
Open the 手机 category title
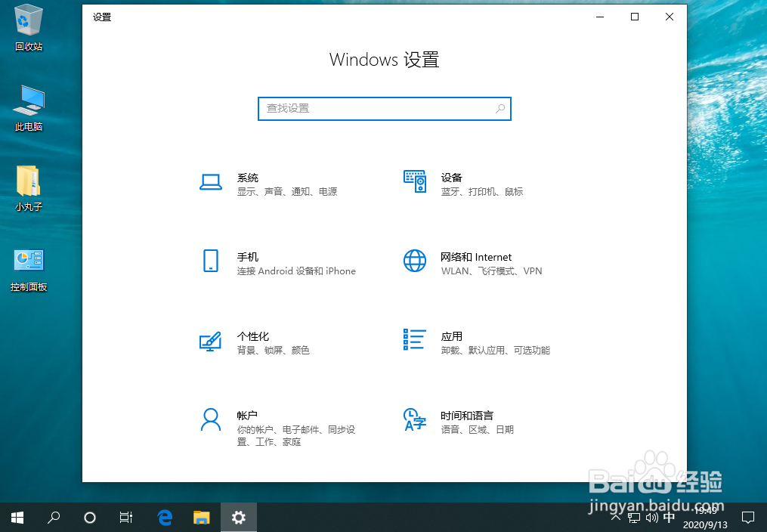click(248, 257)
